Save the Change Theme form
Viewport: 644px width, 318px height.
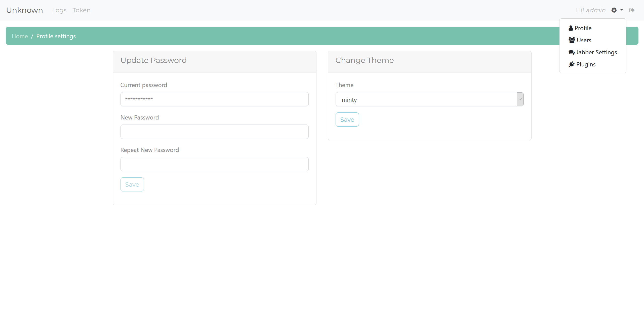coord(347,120)
